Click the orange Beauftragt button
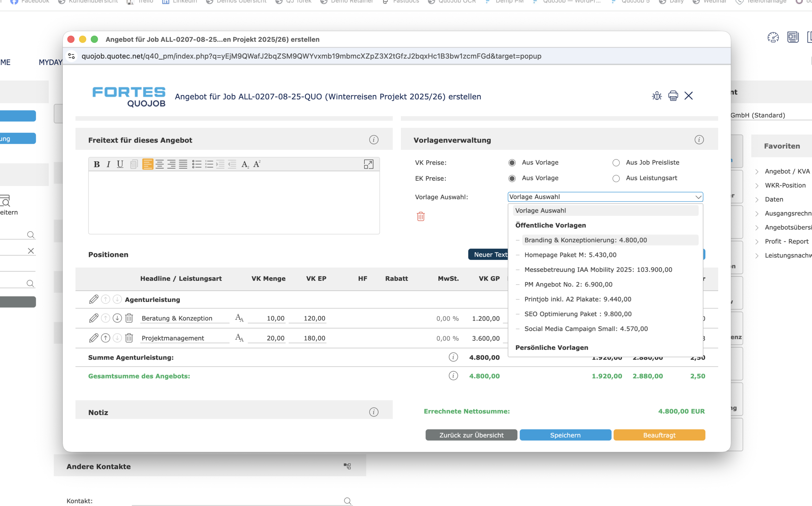Viewport: 812px width, 506px height. [659, 435]
